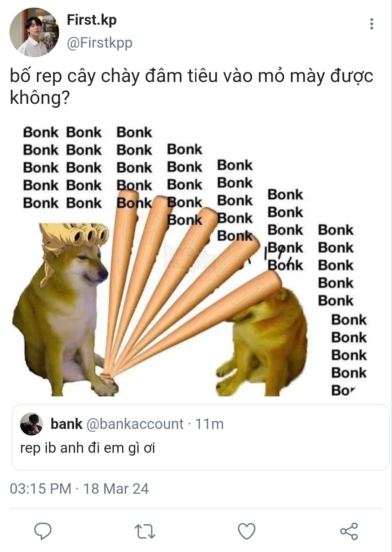
Task: Click the First.kp display name
Action: click(92, 20)
